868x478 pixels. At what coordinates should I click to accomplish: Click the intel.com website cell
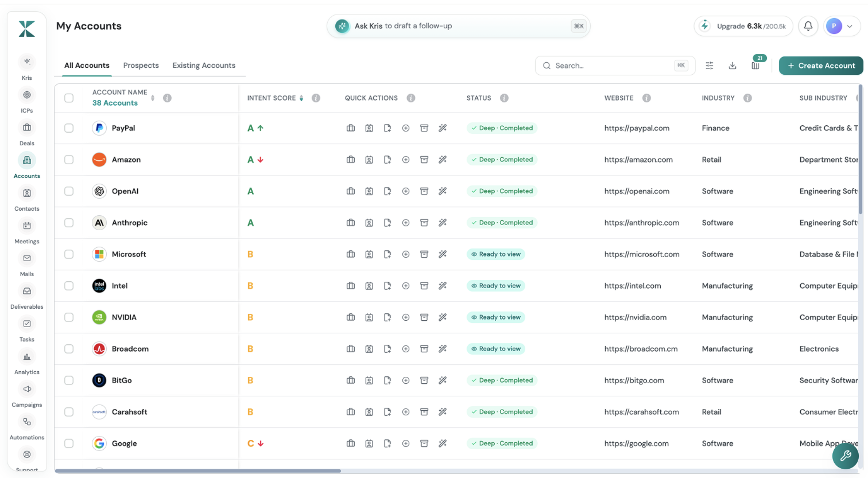(632, 286)
